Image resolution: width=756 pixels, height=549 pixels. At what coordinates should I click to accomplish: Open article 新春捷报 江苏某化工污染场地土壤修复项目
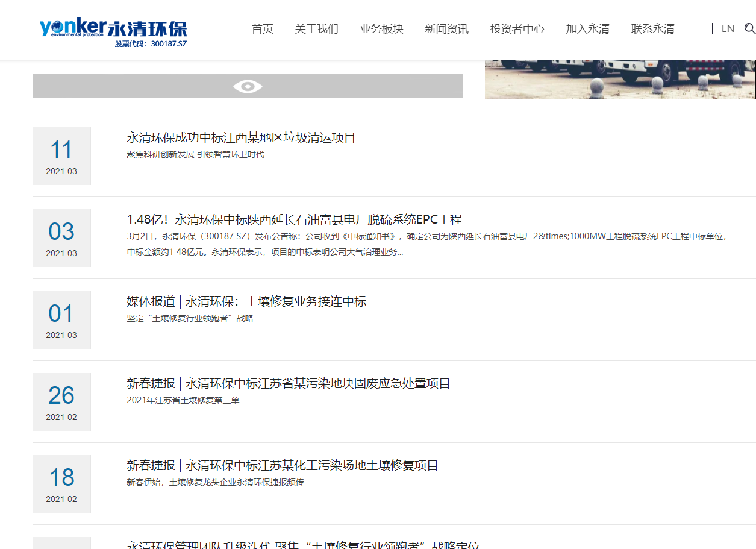pyautogui.click(x=283, y=465)
